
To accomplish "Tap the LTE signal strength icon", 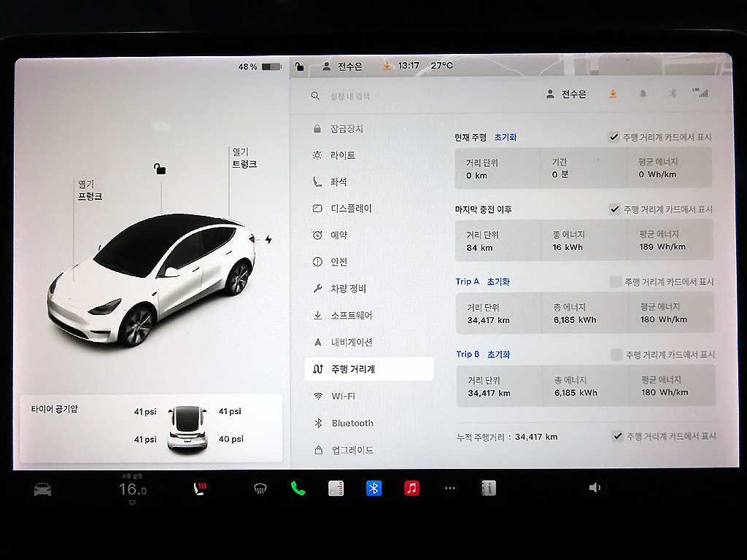I will (x=701, y=93).
